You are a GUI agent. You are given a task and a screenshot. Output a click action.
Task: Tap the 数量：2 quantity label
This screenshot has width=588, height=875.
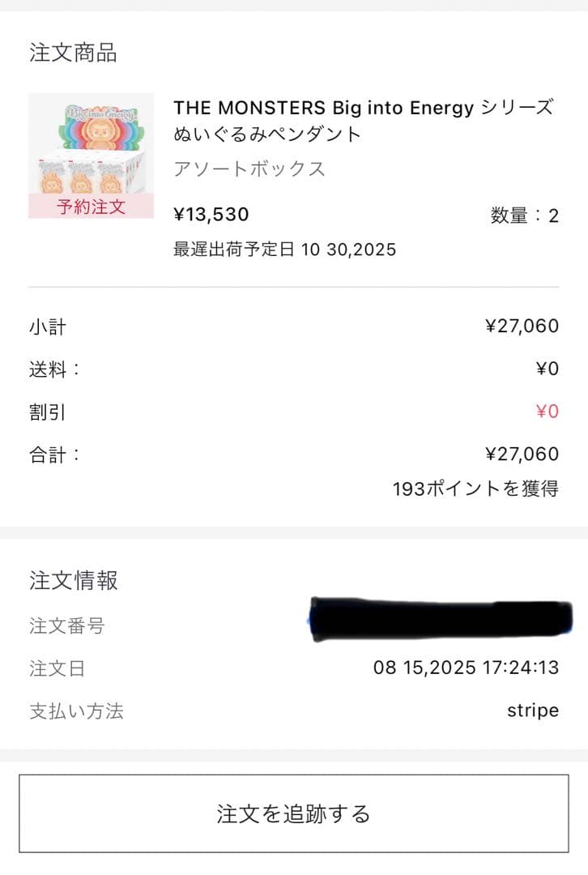[524, 216]
